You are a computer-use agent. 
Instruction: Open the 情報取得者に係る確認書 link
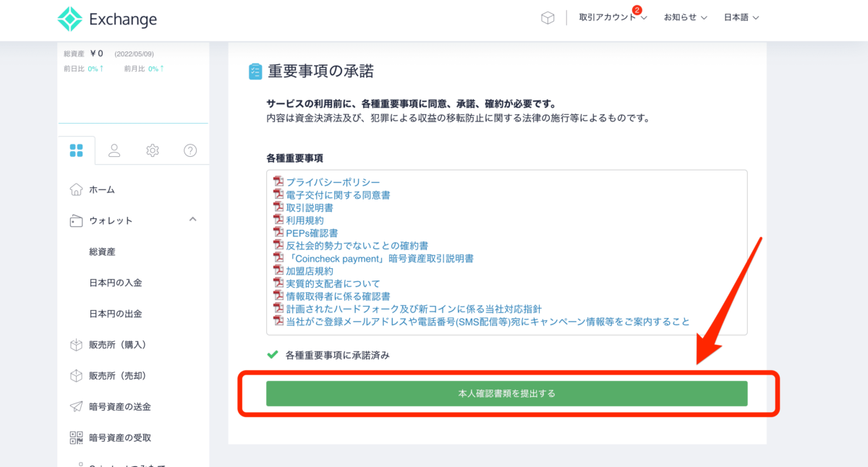(338, 296)
